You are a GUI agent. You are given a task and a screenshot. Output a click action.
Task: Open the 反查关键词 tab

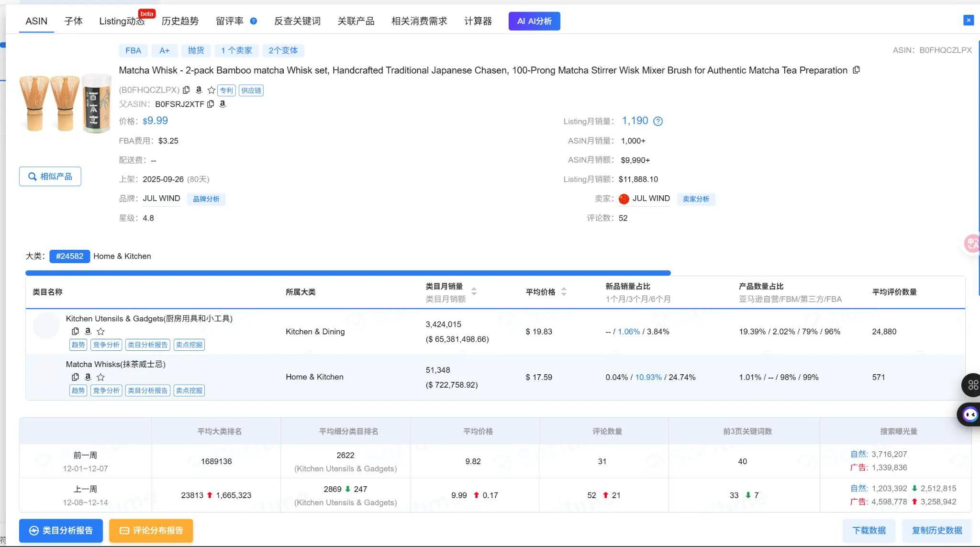click(x=297, y=21)
